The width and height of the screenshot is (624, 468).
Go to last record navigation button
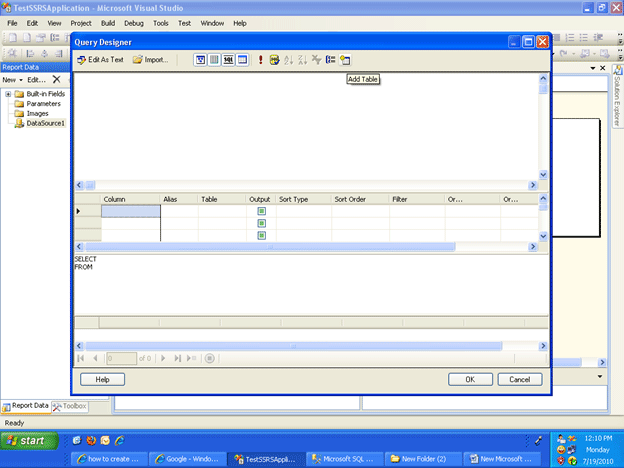coord(177,358)
